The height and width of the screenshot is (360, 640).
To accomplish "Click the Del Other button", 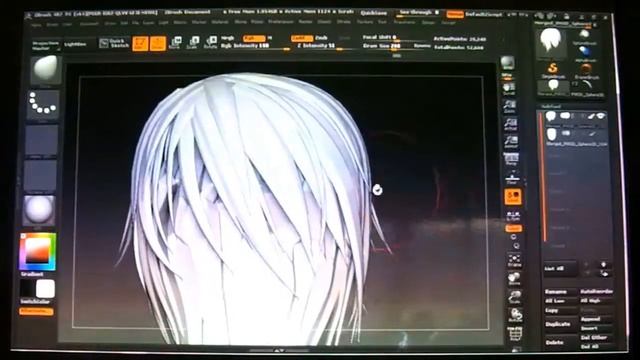I will click(597, 338).
